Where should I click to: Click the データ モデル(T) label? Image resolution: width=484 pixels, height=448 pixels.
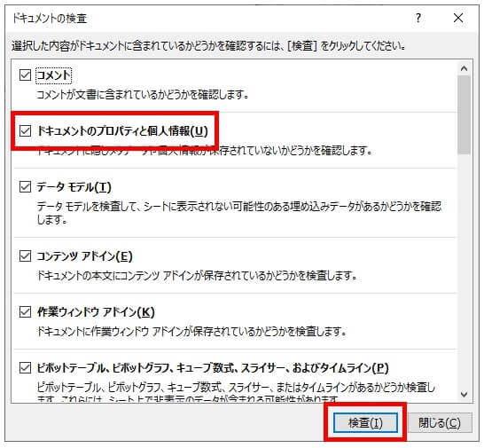[74, 187]
